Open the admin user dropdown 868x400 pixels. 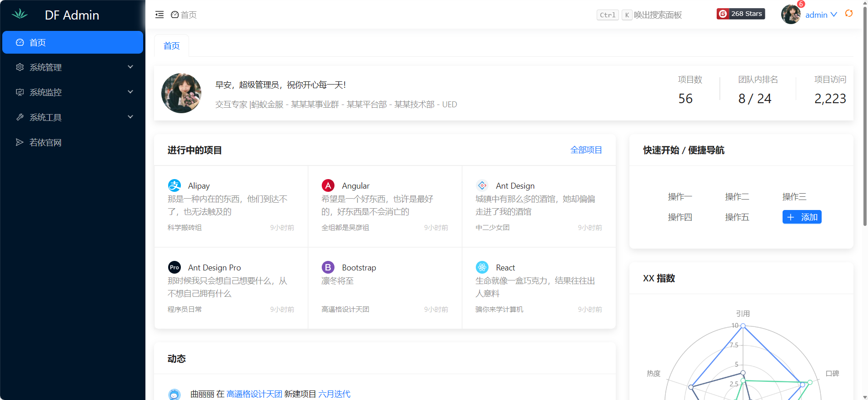coord(820,15)
